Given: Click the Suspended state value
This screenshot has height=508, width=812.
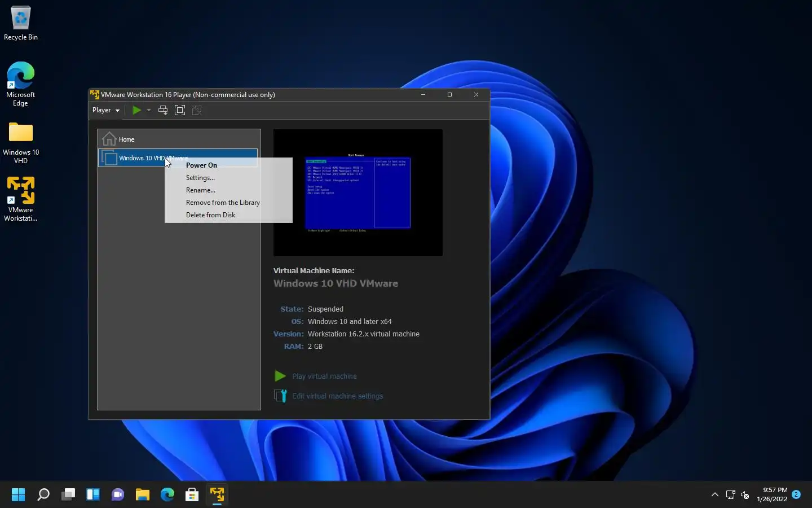Looking at the screenshot, I should [325, 309].
